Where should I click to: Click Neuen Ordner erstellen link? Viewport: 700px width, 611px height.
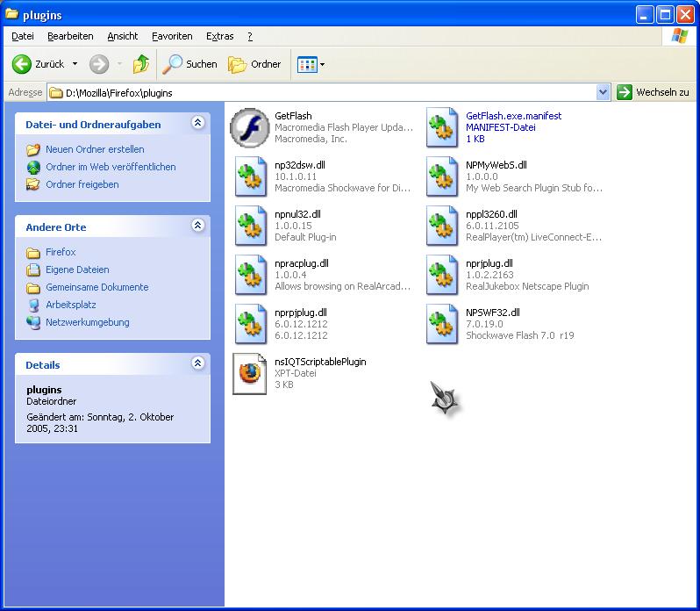(x=95, y=149)
